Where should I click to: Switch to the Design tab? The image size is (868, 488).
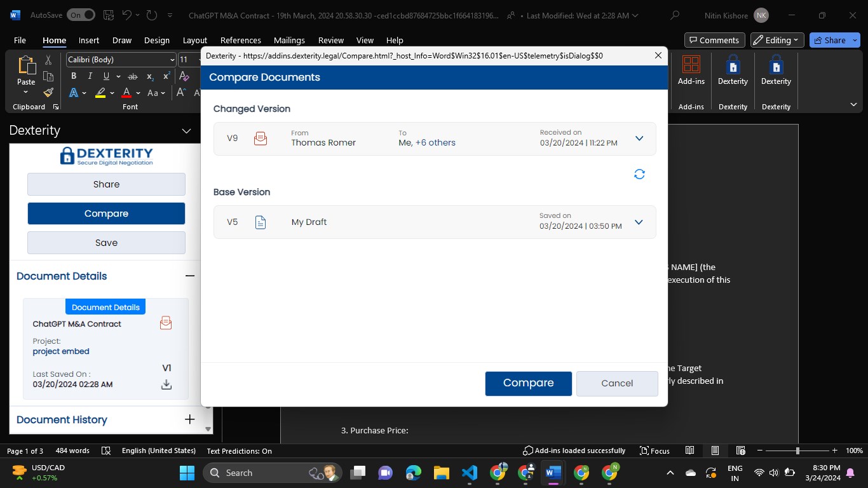(156, 40)
